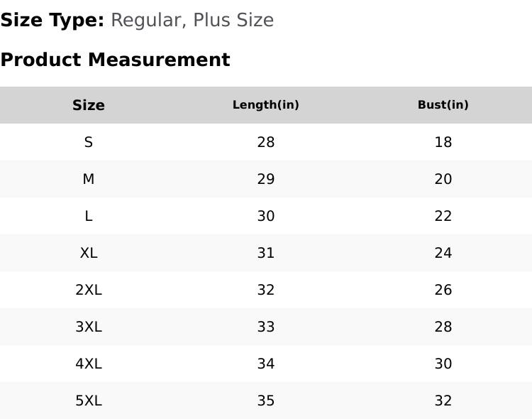Click the Size Type label
Screen dimensions: 532x419
pos(52,20)
